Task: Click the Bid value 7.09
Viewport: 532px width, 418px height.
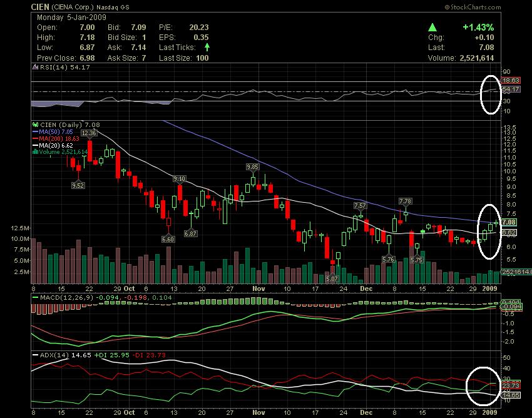Action: [x=138, y=28]
